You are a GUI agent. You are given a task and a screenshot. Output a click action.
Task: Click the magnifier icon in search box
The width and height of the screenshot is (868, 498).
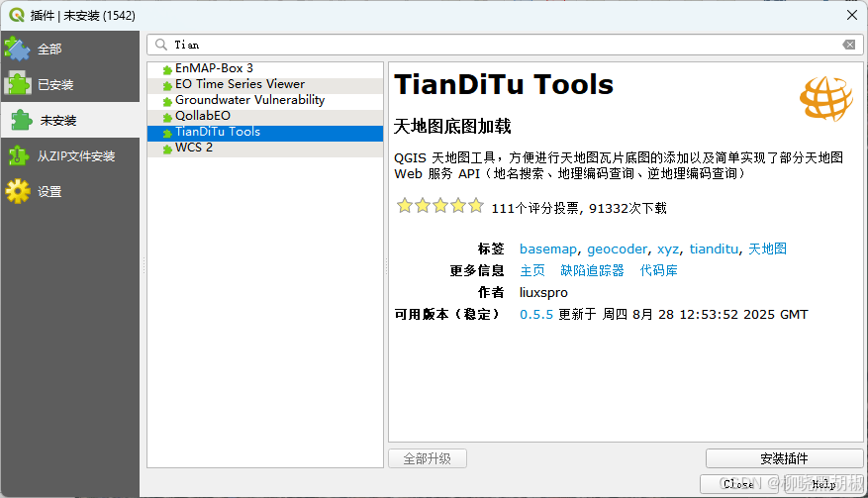click(161, 45)
